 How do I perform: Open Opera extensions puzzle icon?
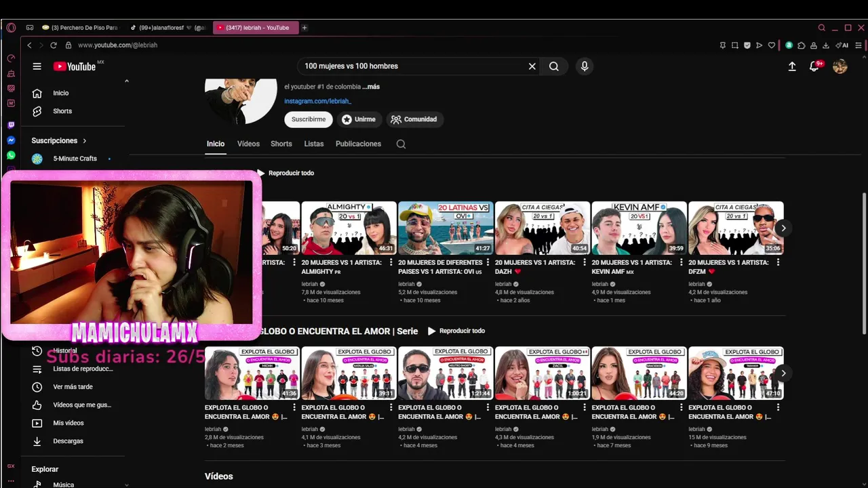tap(802, 45)
